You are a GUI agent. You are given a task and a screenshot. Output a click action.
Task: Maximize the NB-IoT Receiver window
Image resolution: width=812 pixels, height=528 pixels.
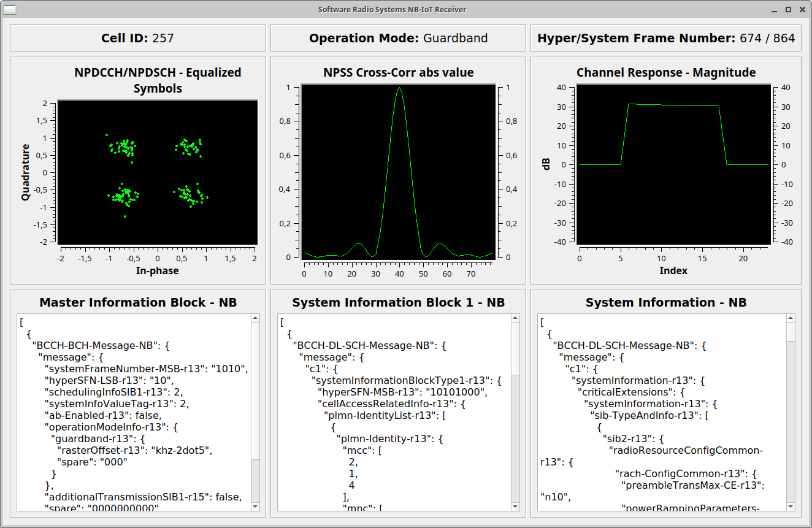pos(789,9)
